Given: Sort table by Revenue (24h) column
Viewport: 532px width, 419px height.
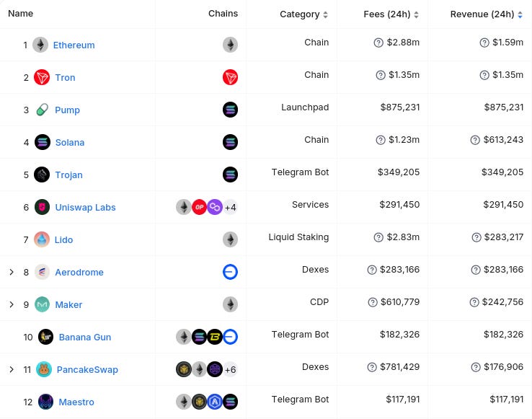Looking at the screenshot, I should [486, 14].
